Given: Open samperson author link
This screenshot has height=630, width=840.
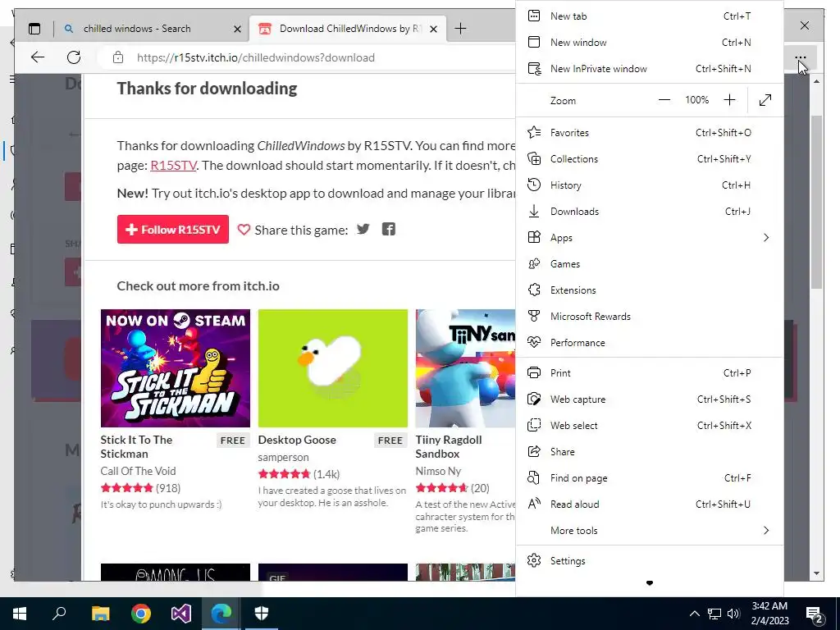Looking at the screenshot, I should (283, 457).
